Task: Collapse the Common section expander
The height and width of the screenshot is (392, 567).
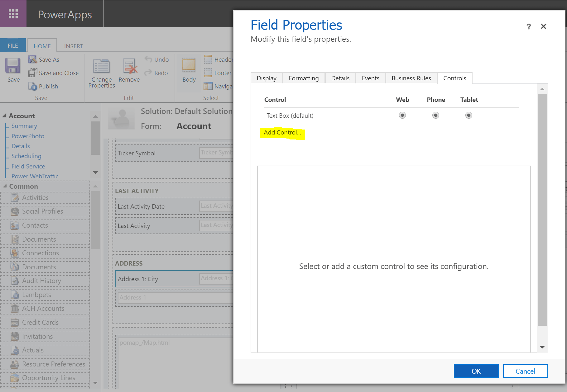Action: click(x=5, y=186)
